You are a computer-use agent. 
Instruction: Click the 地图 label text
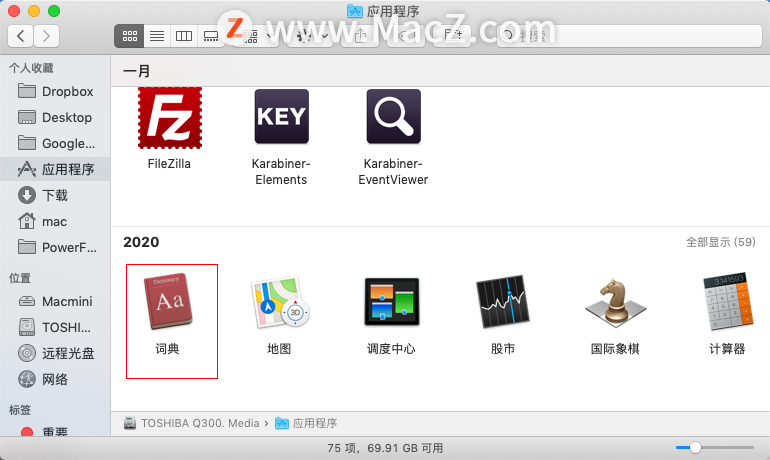tap(279, 349)
